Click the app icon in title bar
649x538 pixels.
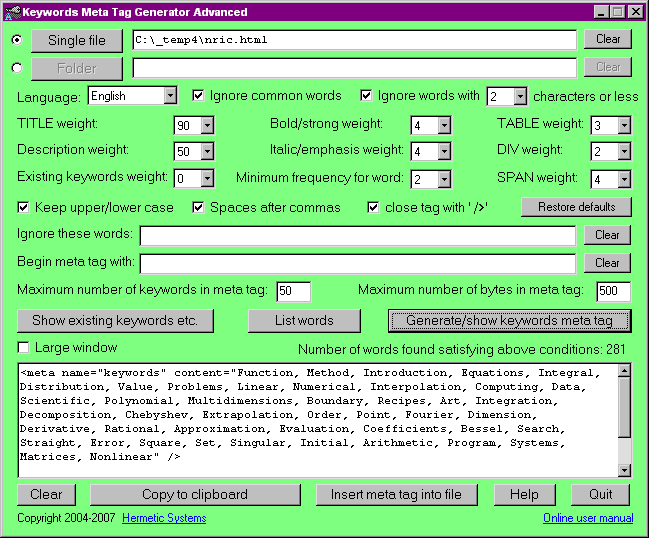(x=12, y=12)
